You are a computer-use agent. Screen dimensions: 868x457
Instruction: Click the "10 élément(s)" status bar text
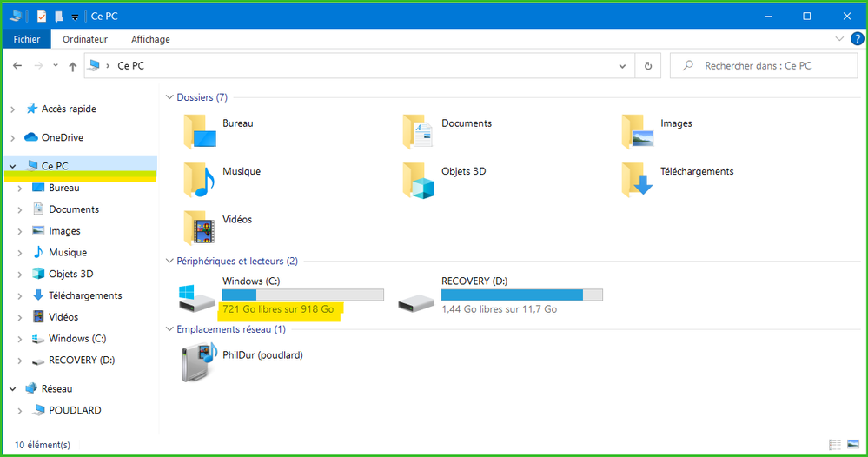pos(43,445)
